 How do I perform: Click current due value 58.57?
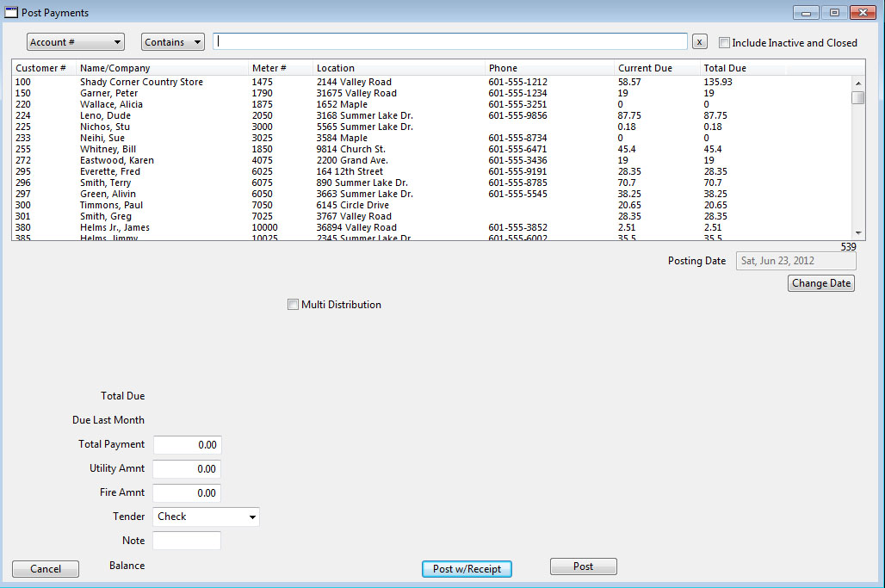click(x=629, y=82)
